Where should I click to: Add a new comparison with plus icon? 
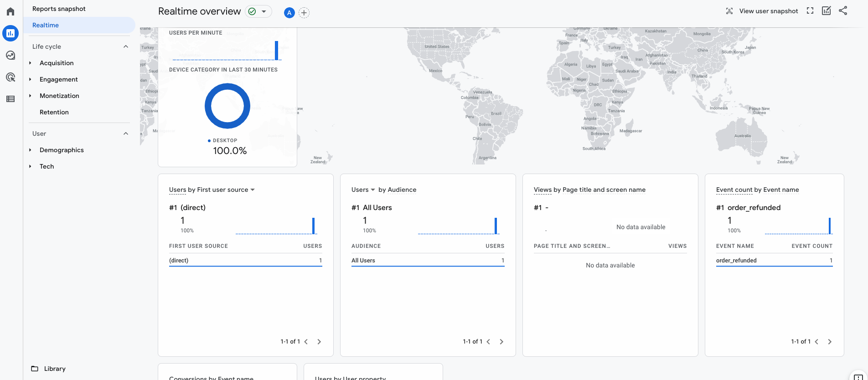[x=304, y=13]
